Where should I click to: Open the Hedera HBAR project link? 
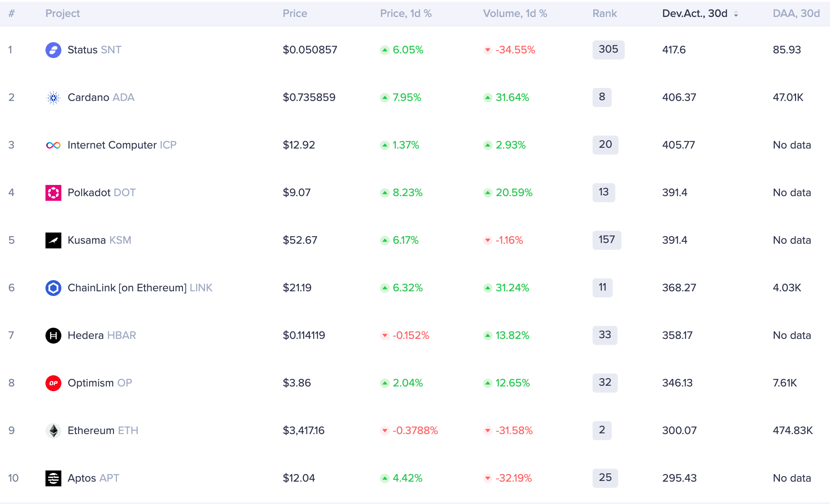(x=102, y=335)
